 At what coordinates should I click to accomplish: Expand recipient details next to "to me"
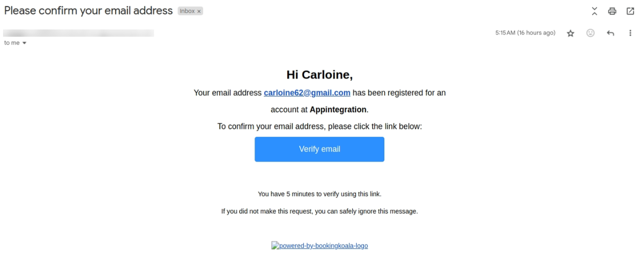pyautogui.click(x=24, y=43)
